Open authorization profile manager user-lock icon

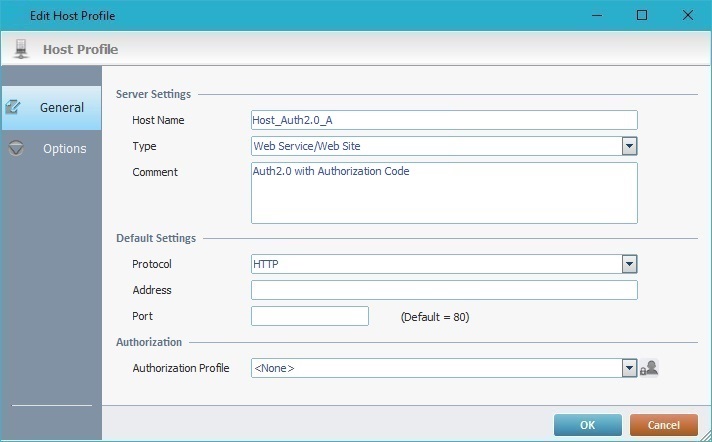pyautogui.click(x=651, y=368)
